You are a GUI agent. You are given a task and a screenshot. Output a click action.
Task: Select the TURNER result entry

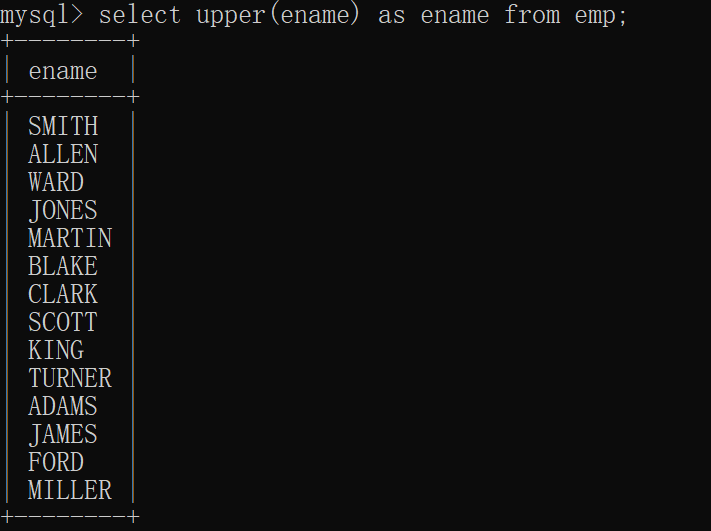tap(70, 378)
